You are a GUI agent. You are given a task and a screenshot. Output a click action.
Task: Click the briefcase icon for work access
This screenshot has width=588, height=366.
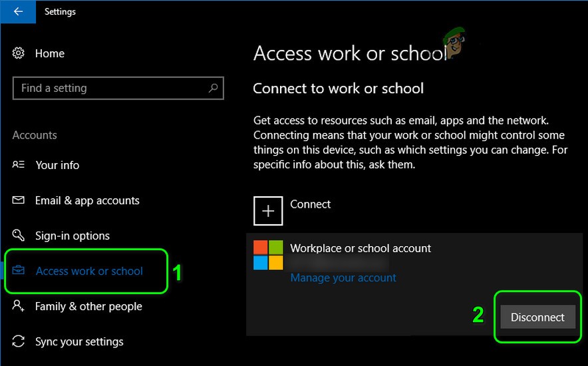click(19, 270)
